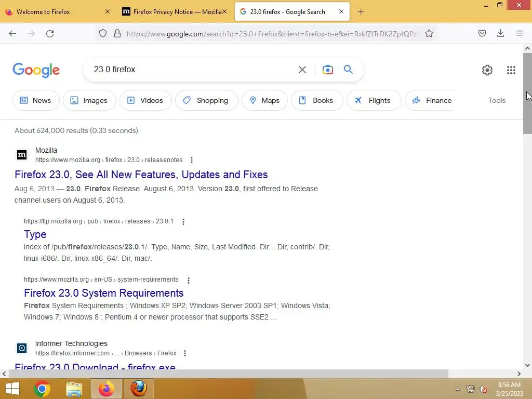Launch Google Chrome from the taskbar
The width and height of the screenshot is (532, 399).
tap(42, 389)
